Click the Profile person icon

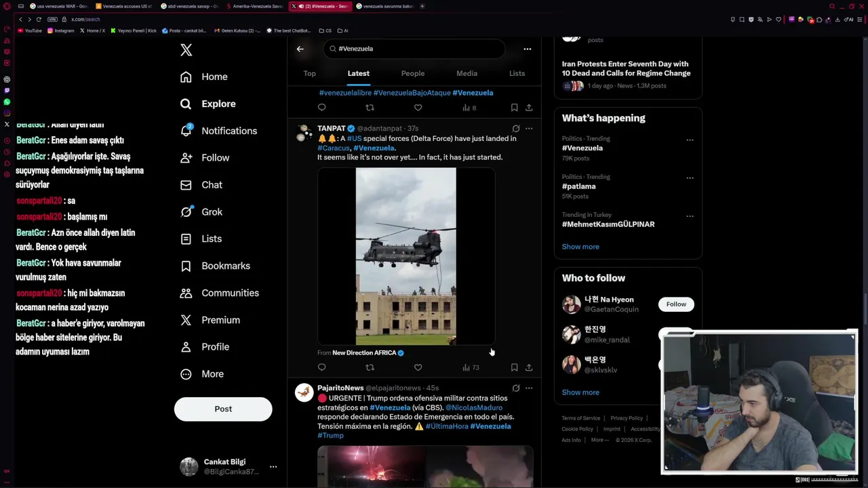186,347
